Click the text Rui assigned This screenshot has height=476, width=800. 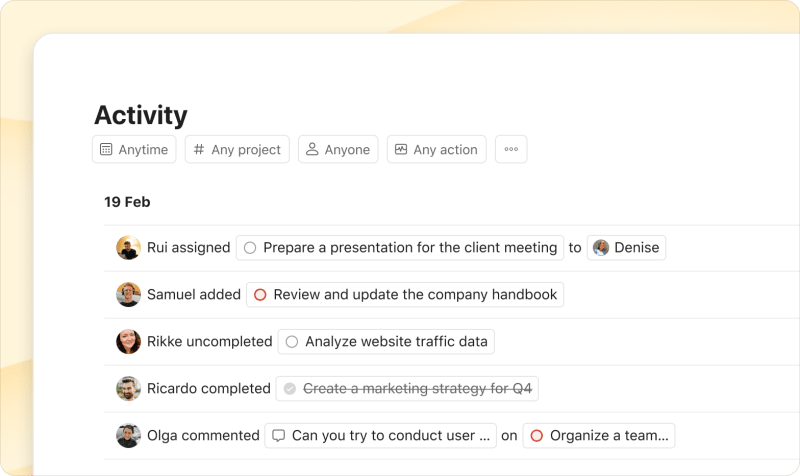point(189,247)
